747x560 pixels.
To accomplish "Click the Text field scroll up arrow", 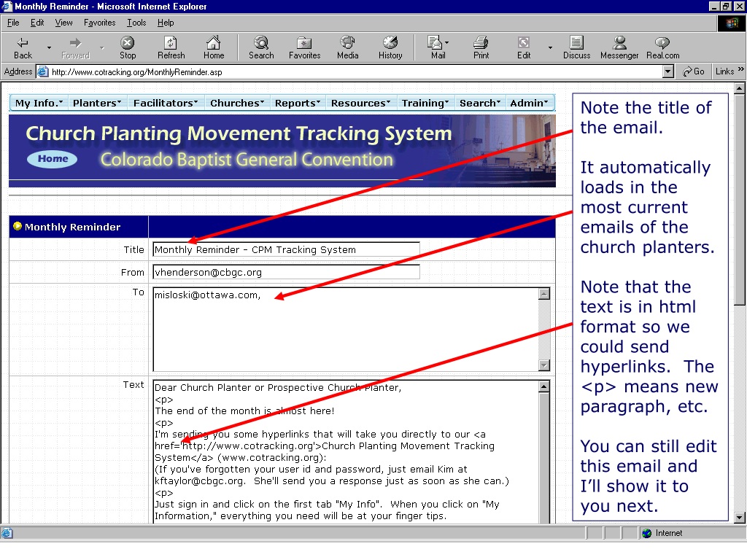I will (x=544, y=386).
